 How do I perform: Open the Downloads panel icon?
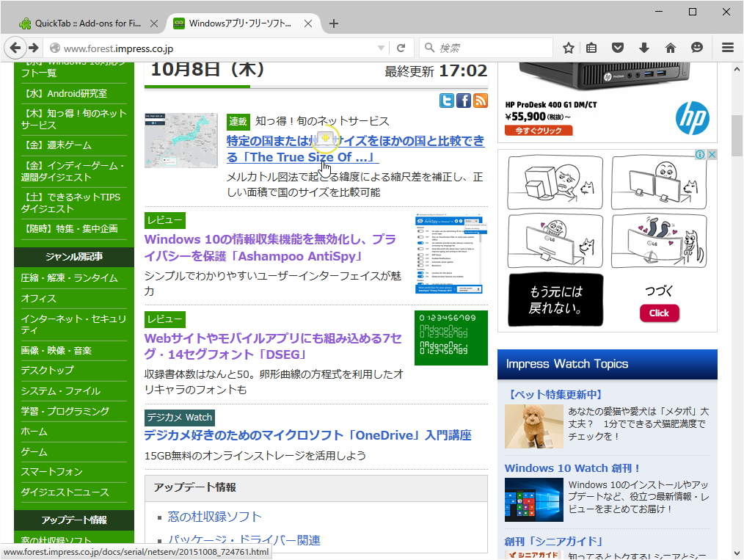[x=643, y=46]
